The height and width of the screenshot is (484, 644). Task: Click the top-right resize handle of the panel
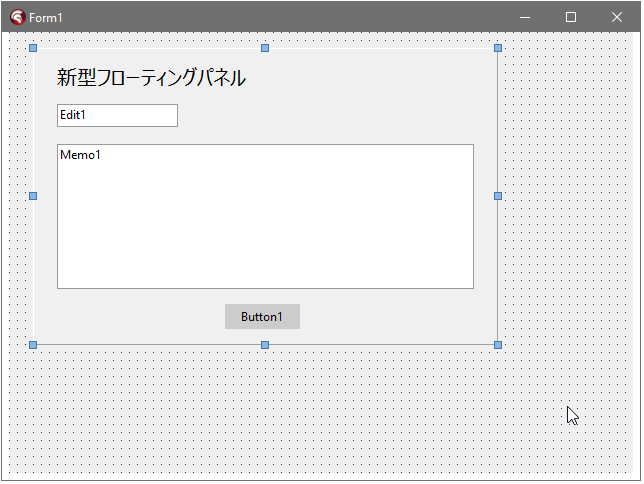coord(498,48)
